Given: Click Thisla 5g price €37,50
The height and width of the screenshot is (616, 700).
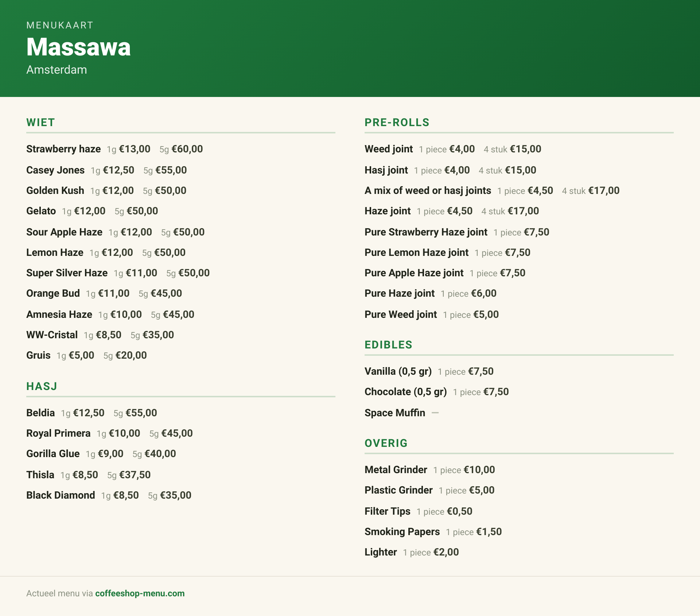Looking at the screenshot, I should (135, 475).
